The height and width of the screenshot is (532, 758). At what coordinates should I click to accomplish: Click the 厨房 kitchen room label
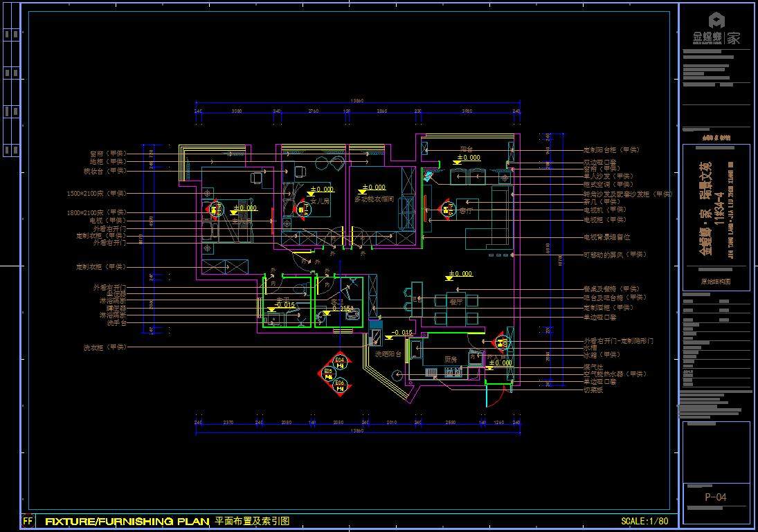(450, 359)
